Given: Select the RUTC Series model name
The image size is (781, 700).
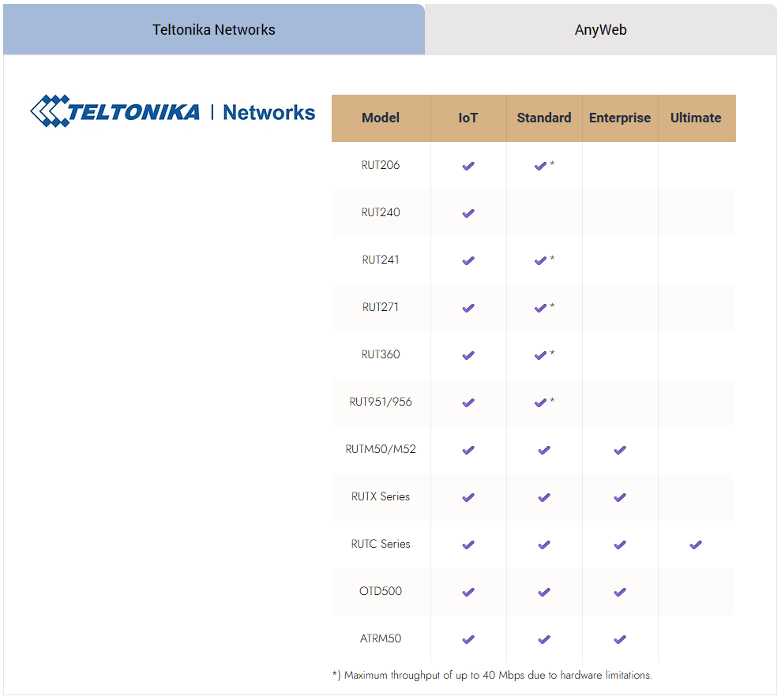Looking at the screenshot, I should click(x=381, y=543).
